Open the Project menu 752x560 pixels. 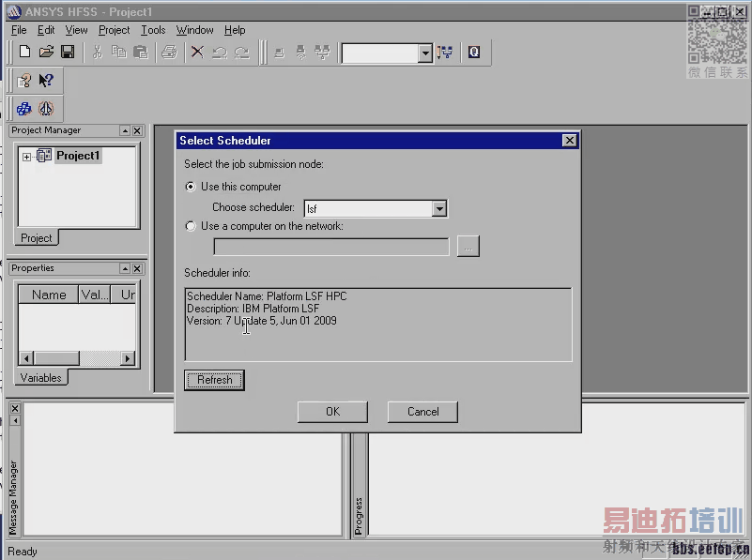115,30
